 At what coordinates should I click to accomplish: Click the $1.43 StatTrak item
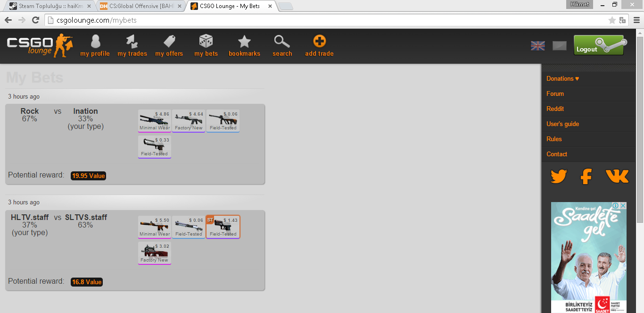(223, 227)
